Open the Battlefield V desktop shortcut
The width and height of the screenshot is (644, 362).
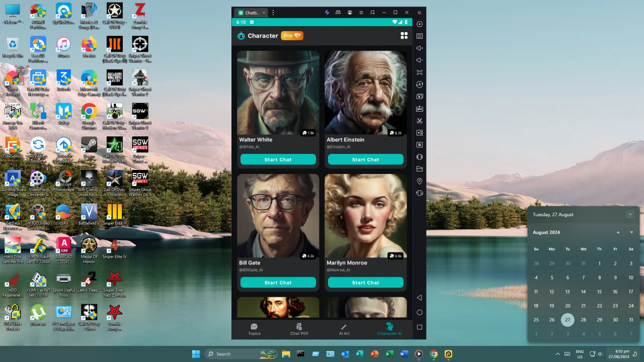(89, 215)
